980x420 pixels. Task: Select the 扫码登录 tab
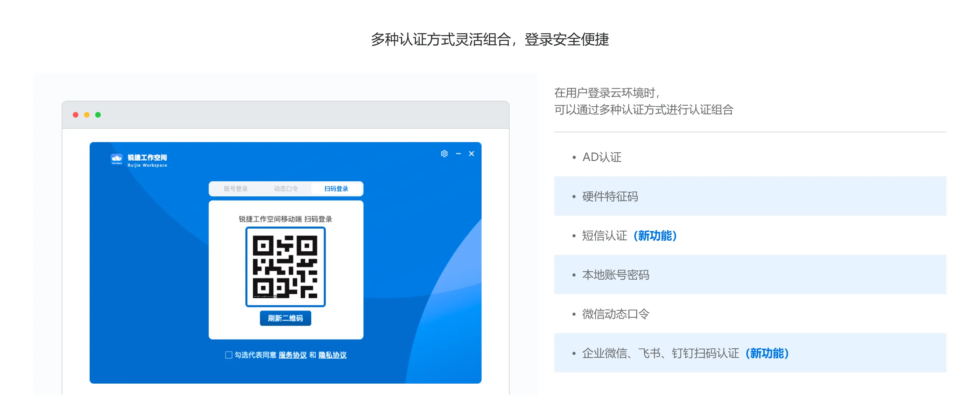[x=336, y=189]
